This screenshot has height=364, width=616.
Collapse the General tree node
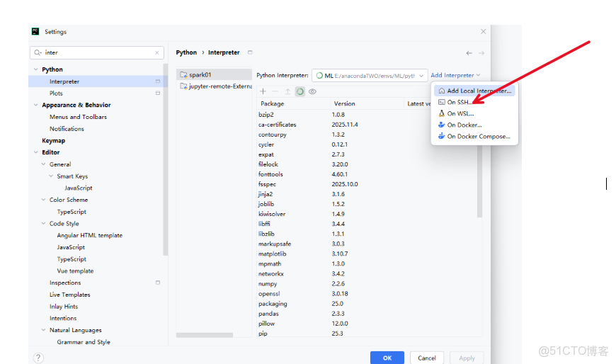click(x=43, y=164)
